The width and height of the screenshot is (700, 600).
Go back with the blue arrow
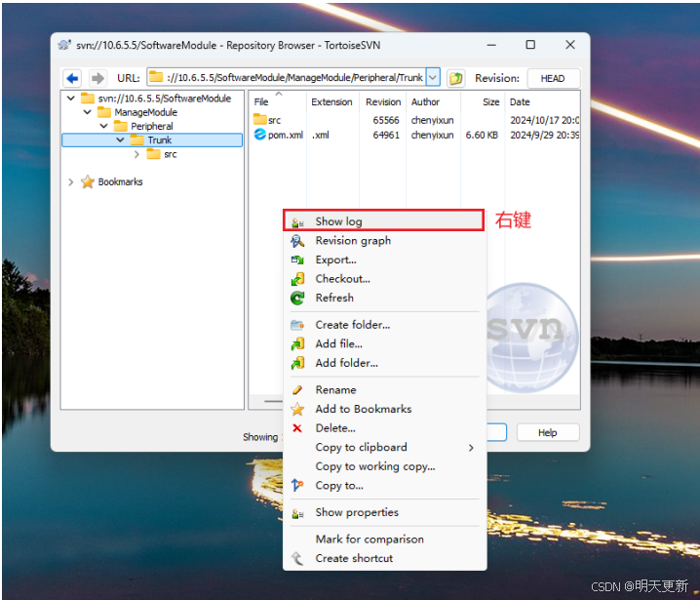72,78
